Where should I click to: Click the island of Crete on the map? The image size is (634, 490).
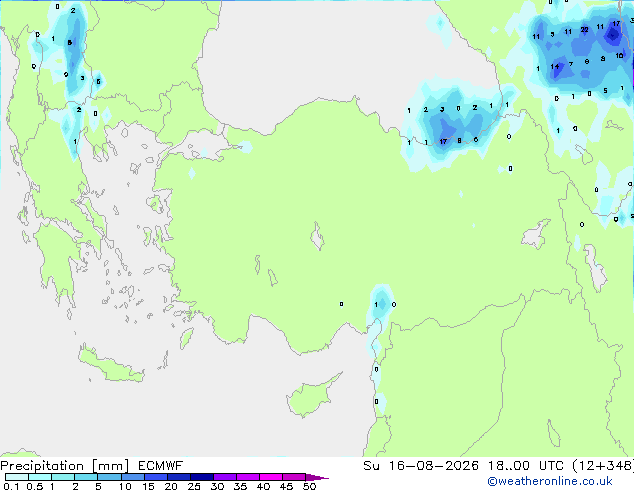pyautogui.click(x=111, y=365)
